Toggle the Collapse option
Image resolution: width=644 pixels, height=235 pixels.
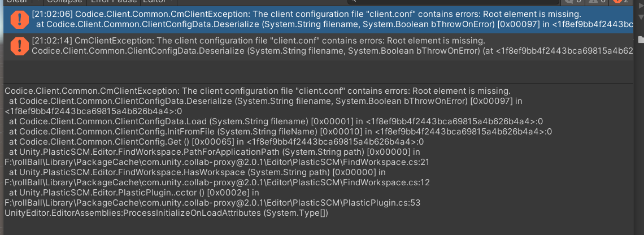tap(64, 2)
